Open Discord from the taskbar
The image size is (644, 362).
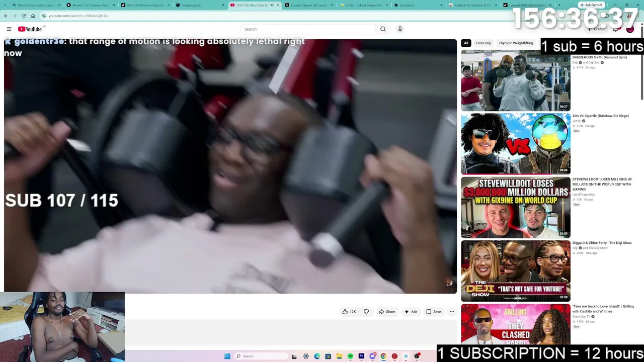click(372, 356)
